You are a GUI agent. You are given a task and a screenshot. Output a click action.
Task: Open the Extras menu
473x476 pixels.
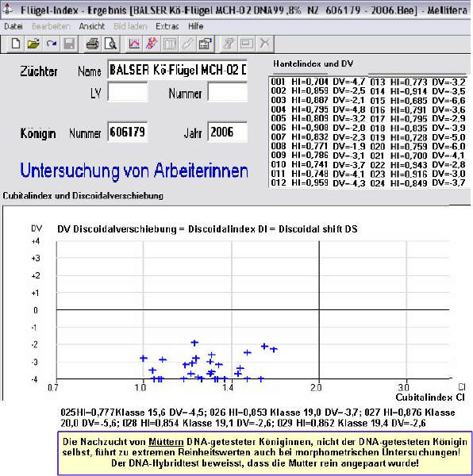pos(167,26)
